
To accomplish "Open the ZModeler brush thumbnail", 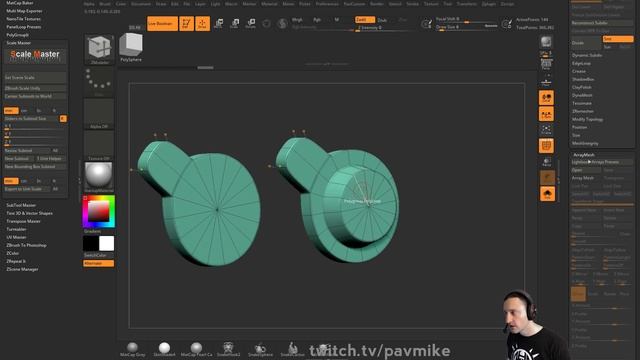I will [99, 50].
